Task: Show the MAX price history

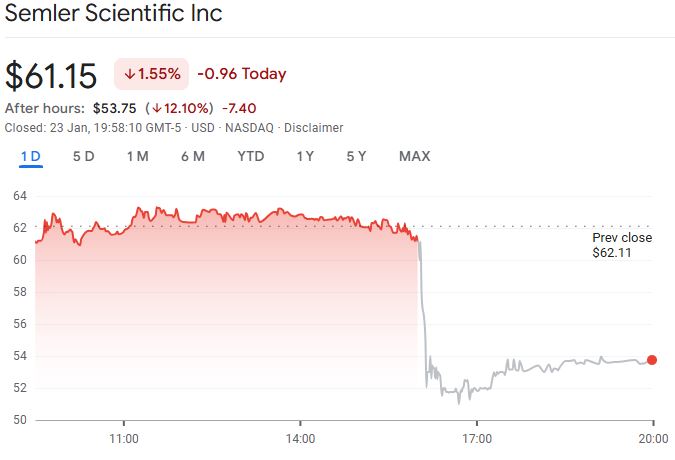Action: click(x=414, y=156)
